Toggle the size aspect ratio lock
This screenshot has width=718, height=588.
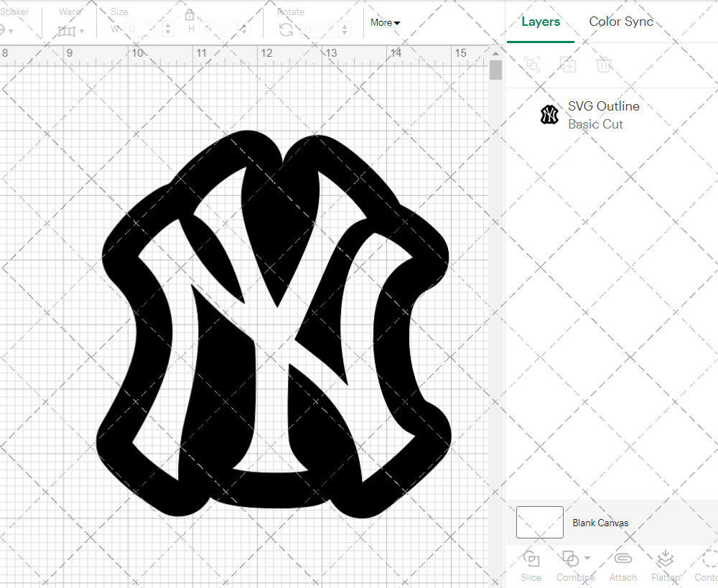190,15
